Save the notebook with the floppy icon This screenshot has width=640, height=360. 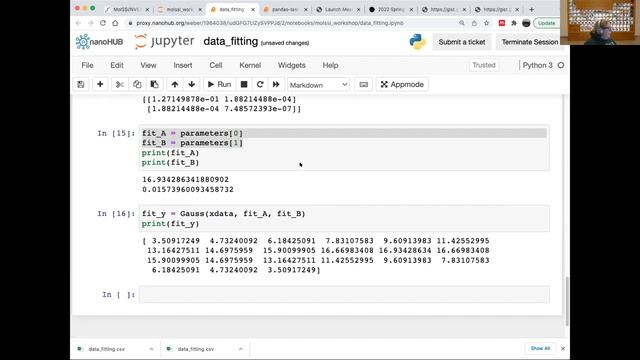[x=81, y=84]
